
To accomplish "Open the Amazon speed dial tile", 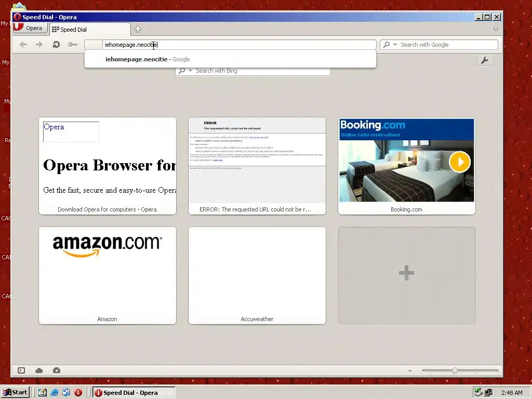I will [x=108, y=275].
